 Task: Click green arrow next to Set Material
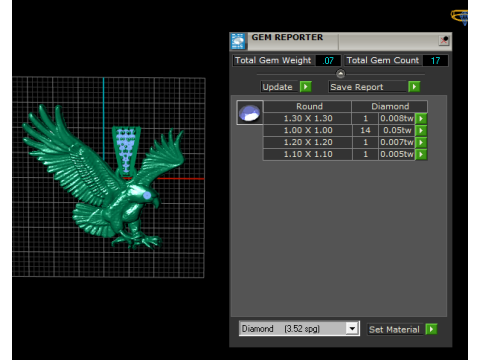tap(431, 329)
